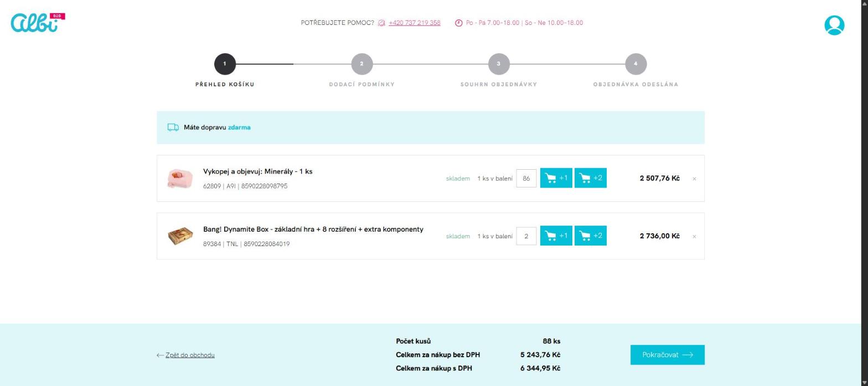Select step 3 Souhrn objednávky circle
The image size is (868, 386).
[x=499, y=64]
